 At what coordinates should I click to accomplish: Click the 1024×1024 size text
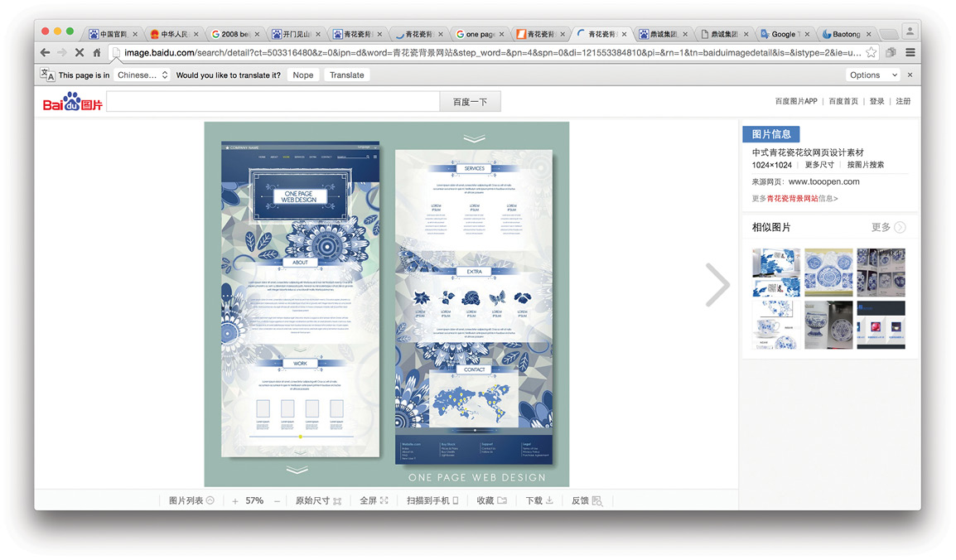coord(771,165)
